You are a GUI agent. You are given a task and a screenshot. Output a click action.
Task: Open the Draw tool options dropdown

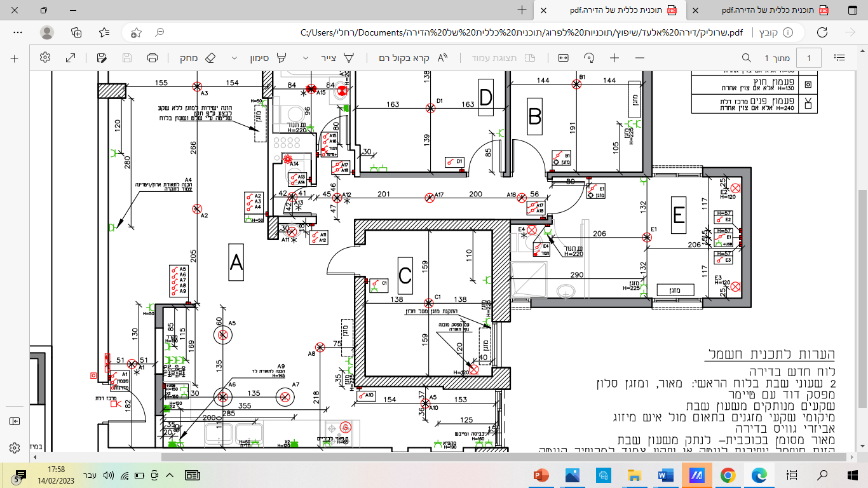click(306, 58)
